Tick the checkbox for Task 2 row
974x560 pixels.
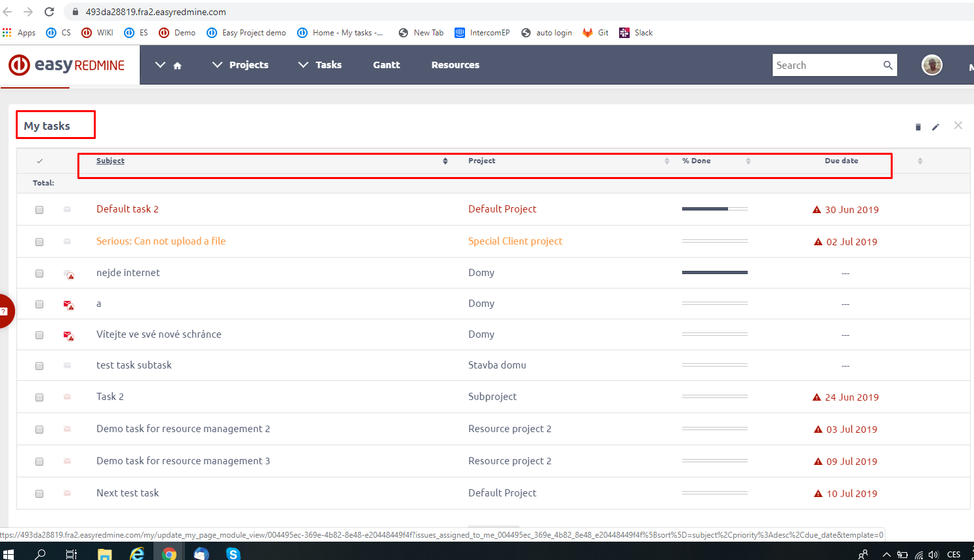(x=39, y=397)
